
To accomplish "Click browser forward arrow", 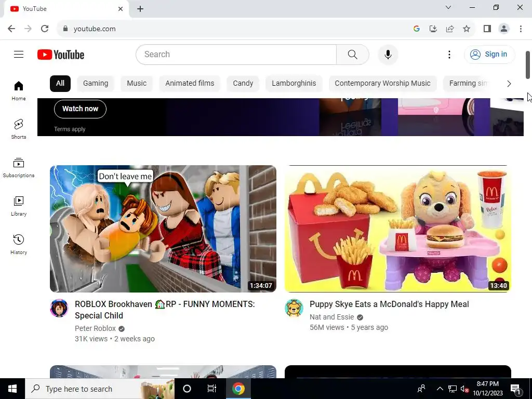I will tap(28, 29).
